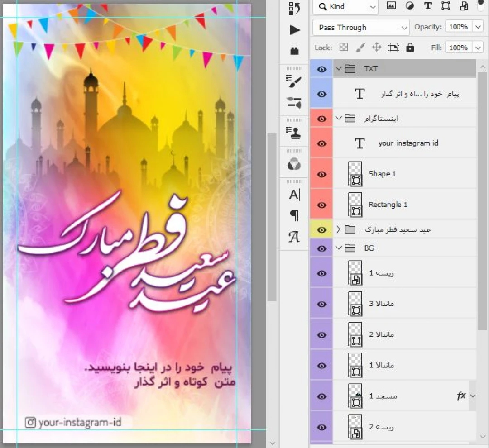489x448 pixels.
Task: Click lock position move icon
Action: (376, 48)
